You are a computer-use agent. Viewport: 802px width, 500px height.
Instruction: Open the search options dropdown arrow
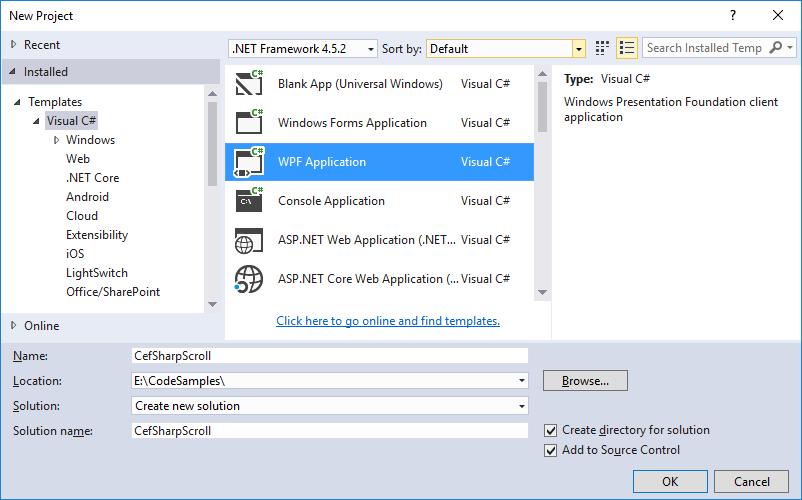pos(790,48)
